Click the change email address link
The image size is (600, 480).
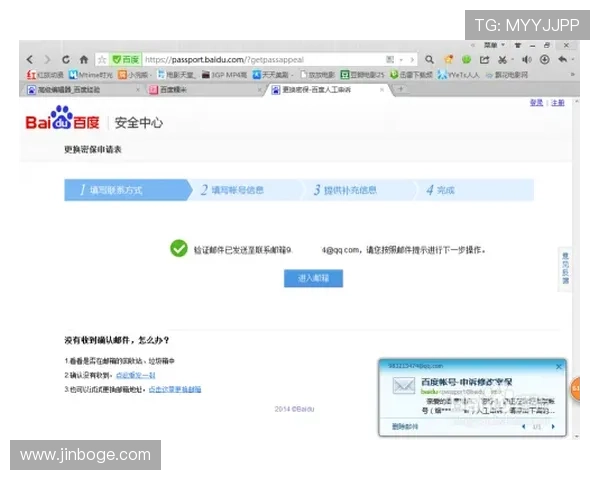pos(175,389)
